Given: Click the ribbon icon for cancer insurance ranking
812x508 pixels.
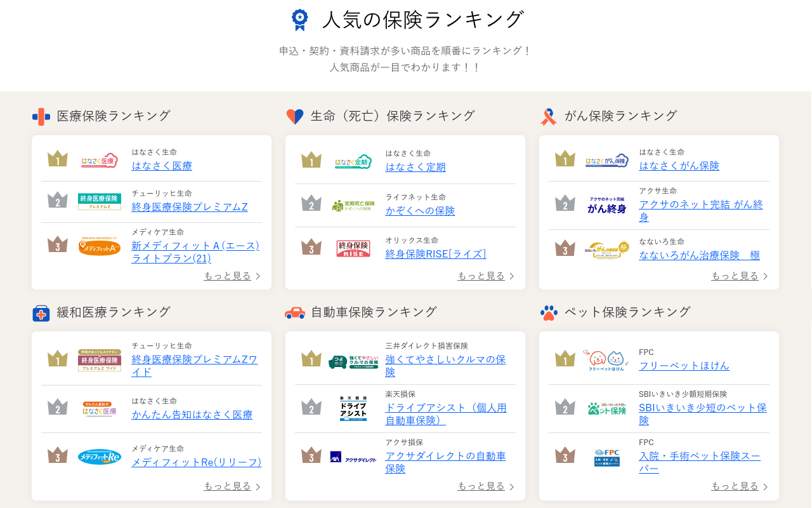Looking at the screenshot, I should 548,117.
